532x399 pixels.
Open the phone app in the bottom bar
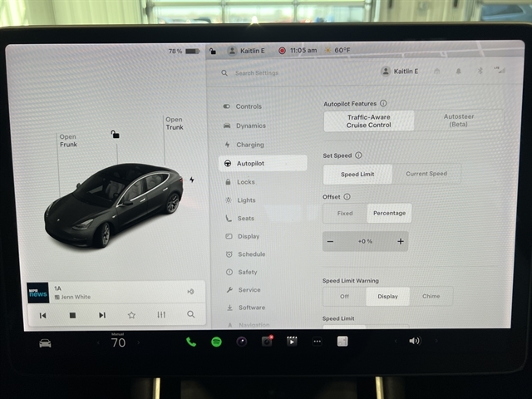click(191, 342)
